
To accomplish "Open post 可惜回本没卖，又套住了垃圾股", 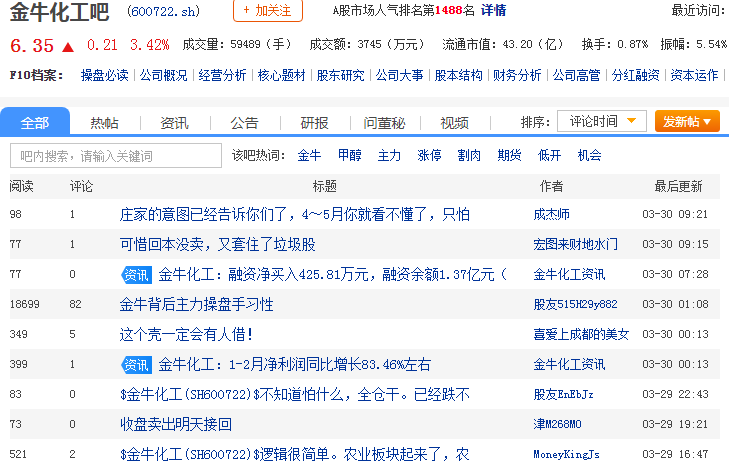I will (218, 244).
